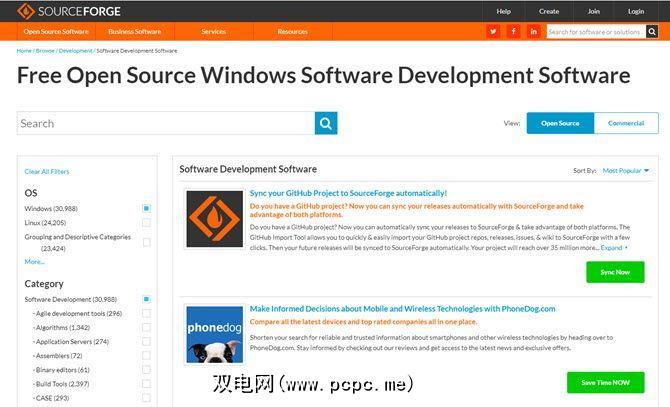Open the Most Popular sort dropdown
Image resolution: width=670 pixels, height=407 pixels.
click(x=626, y=170)
